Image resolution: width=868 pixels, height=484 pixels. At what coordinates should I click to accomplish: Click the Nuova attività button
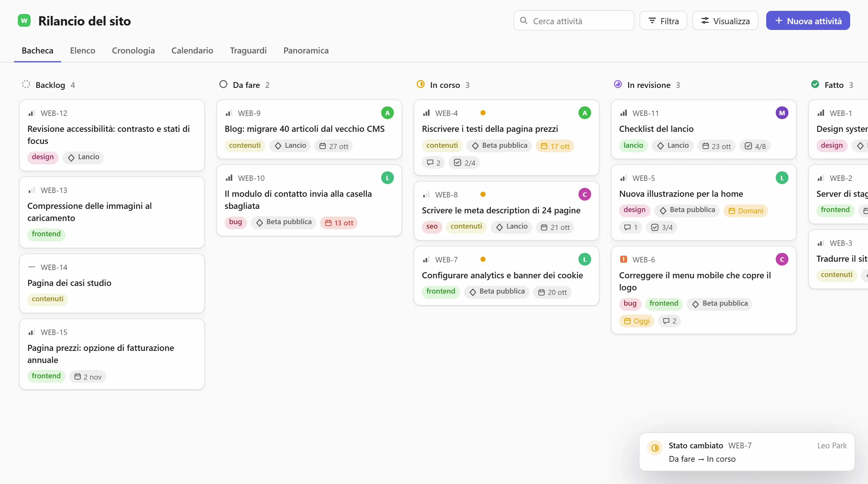click(x=808, y=21)
